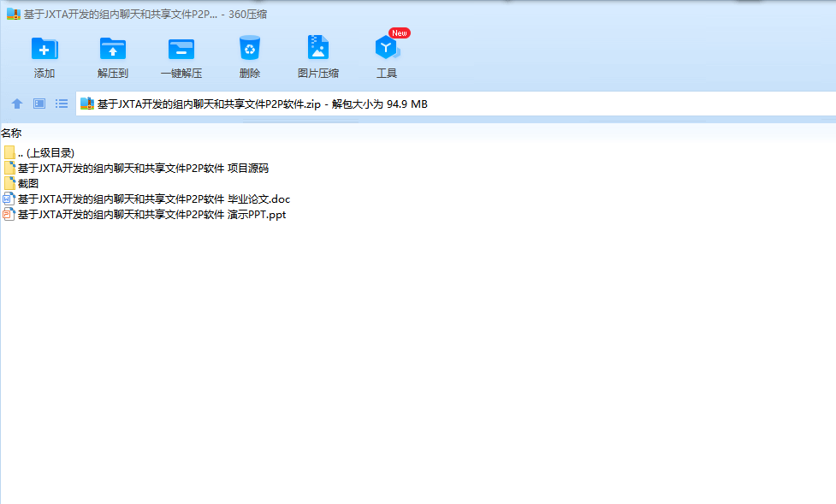The image size is (836, 504).
Task: Open the 图片压缩 image compression tool
Action: click(x=317, y=47)
